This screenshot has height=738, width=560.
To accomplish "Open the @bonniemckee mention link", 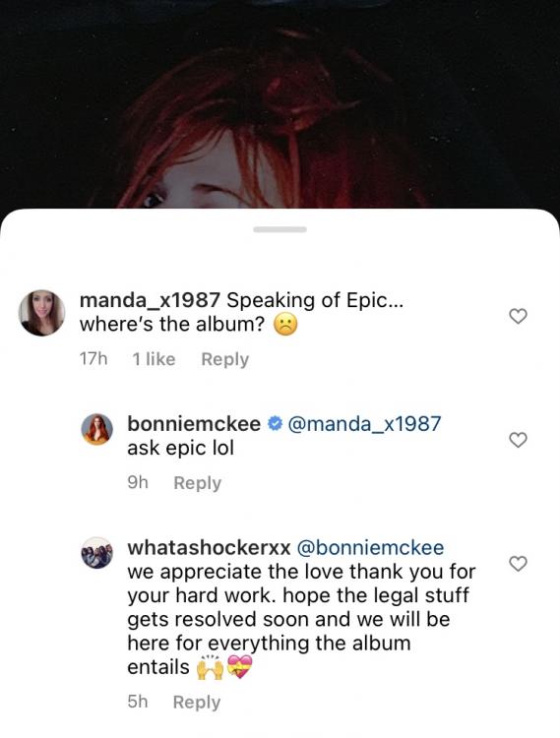I will 370,547.
